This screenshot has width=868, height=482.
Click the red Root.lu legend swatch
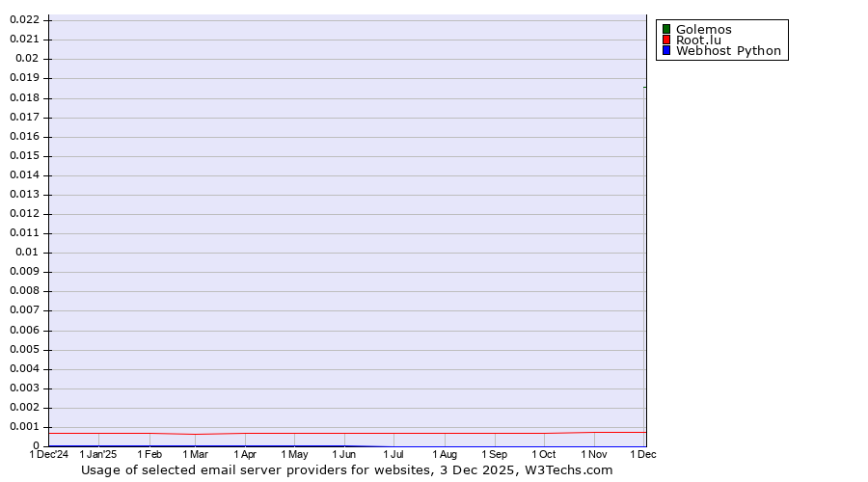[666, 40]
